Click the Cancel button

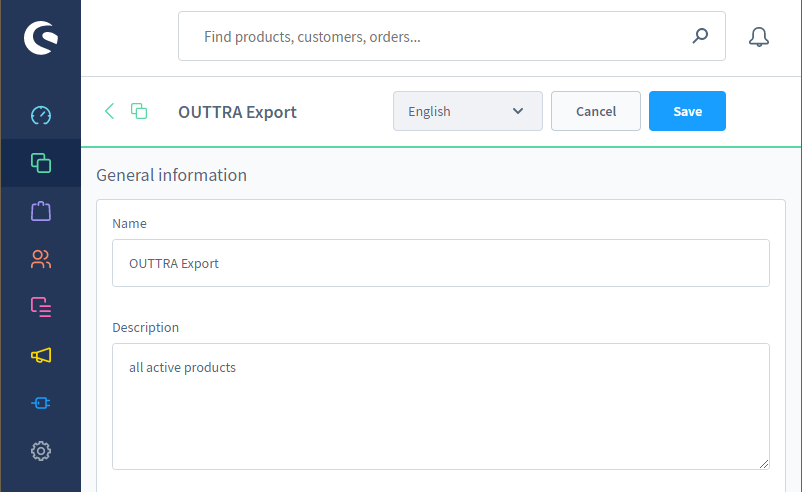[596, 111]
